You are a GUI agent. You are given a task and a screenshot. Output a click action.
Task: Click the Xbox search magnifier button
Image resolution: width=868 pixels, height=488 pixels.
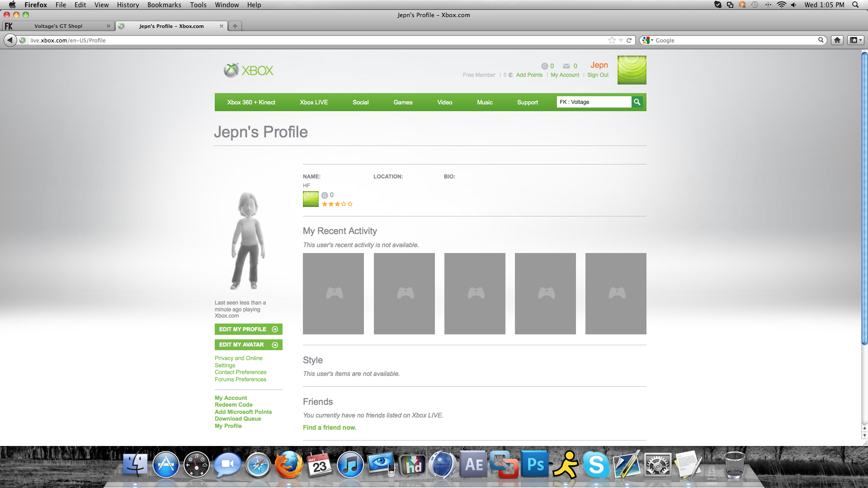click(637, 102)
